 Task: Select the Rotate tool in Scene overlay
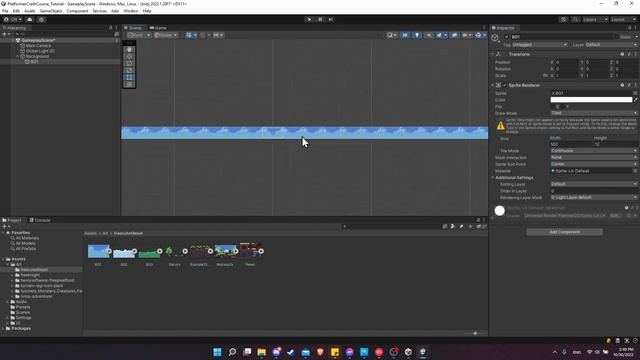[x=129, y=63]
